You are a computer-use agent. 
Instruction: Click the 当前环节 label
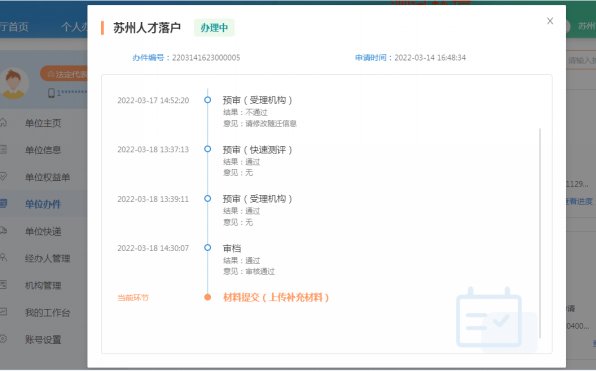coord(133,298)
